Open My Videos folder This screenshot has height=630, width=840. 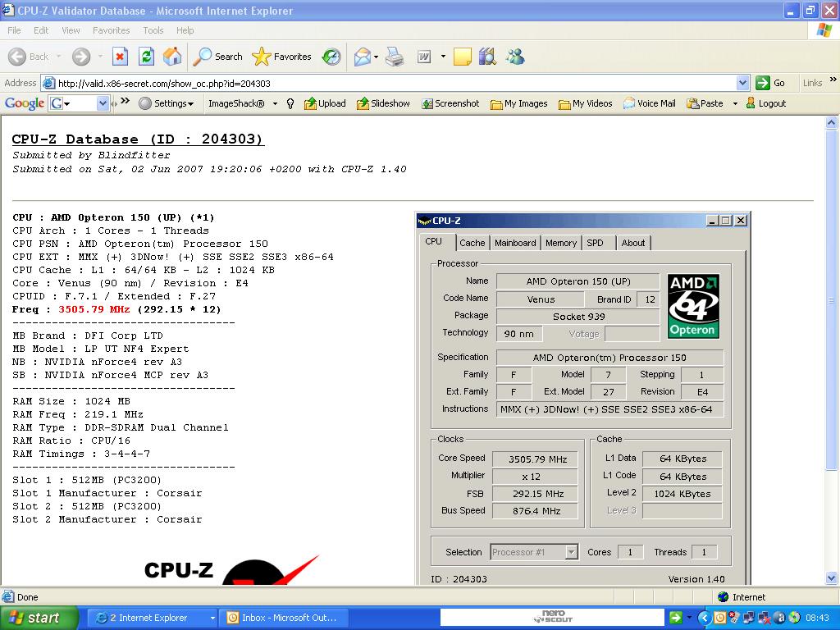(x=586, y=103)
